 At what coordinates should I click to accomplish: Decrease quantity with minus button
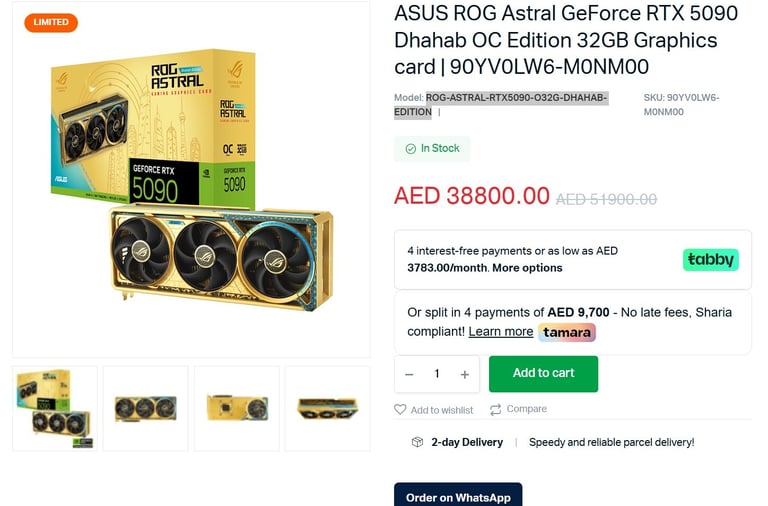click(409, 375)
